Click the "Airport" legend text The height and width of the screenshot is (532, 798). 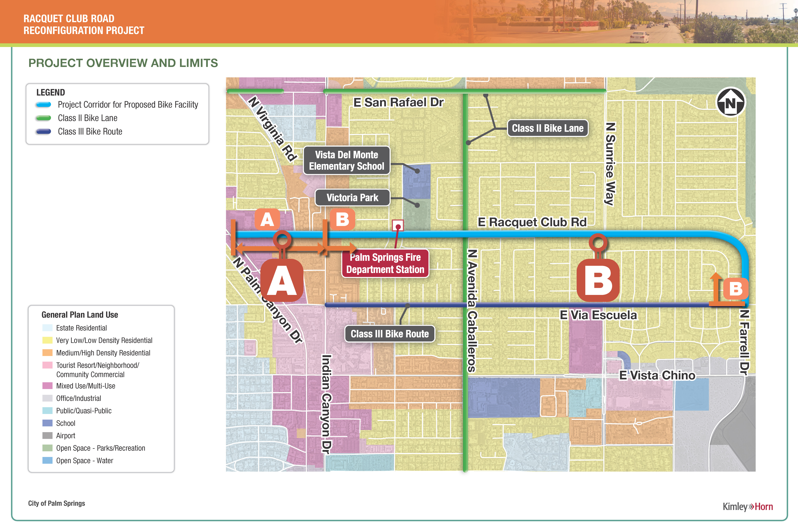coord(66,436)
